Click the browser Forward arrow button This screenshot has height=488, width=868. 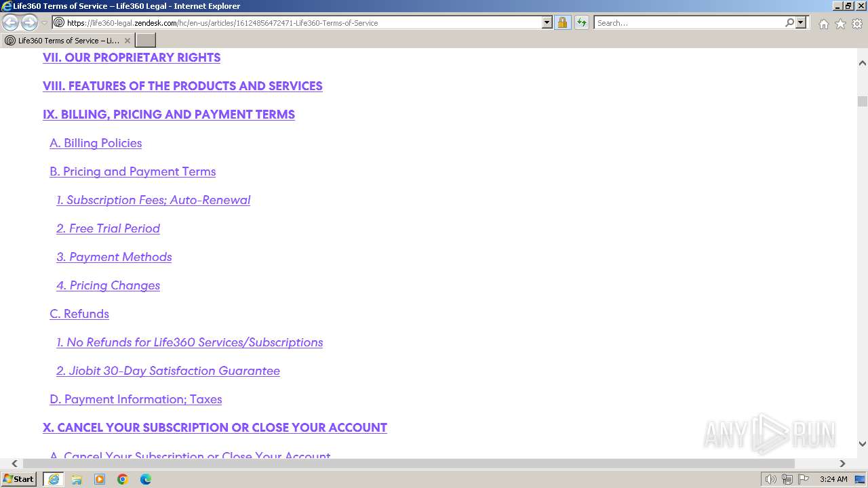[x=29, y=22]
